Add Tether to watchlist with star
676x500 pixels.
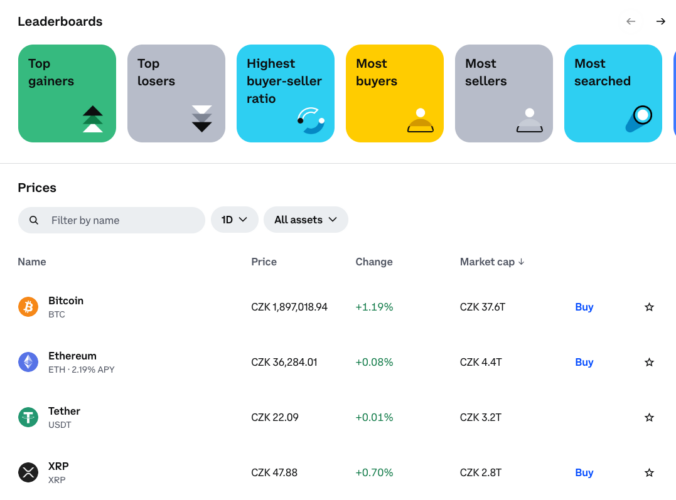[x=649, y=417]
